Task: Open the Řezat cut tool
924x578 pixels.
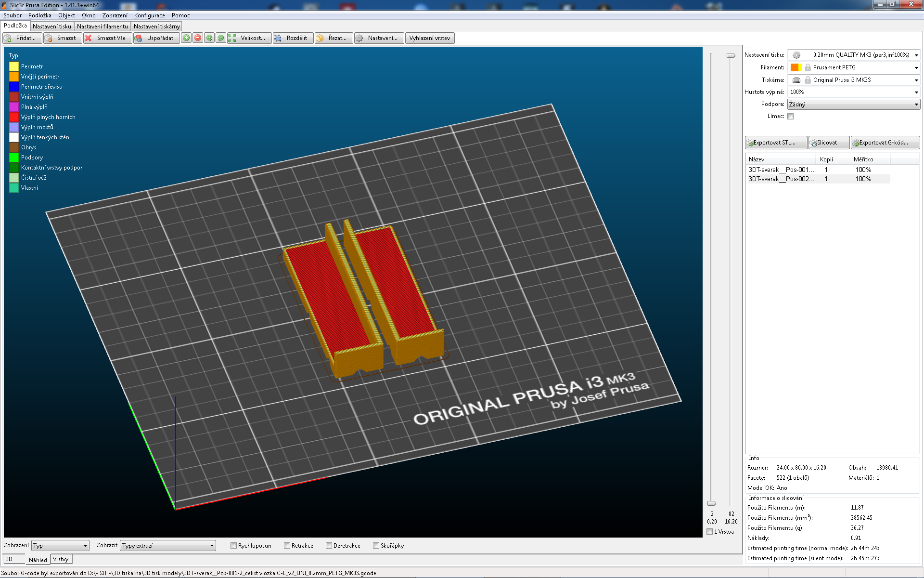Action: [334, 38]
